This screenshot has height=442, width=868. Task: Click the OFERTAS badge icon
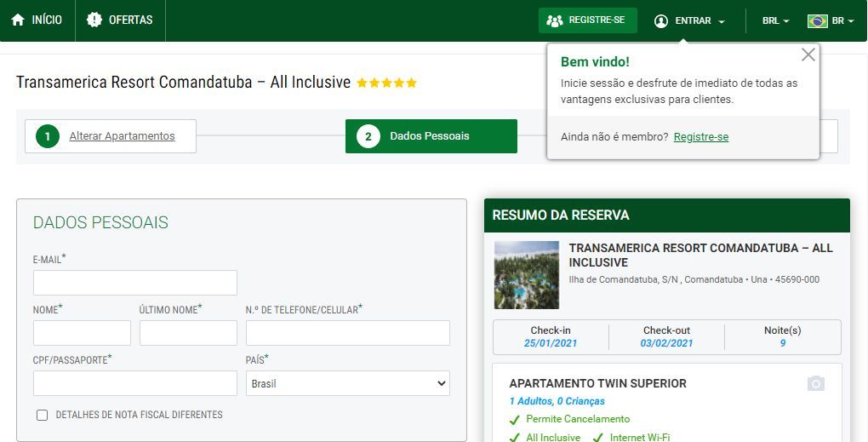pyautogui.click(x=94, y=20)
